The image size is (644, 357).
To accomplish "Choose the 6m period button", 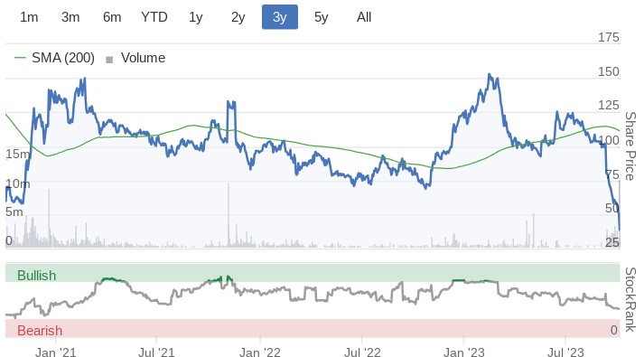I will [x=112, y=17].
